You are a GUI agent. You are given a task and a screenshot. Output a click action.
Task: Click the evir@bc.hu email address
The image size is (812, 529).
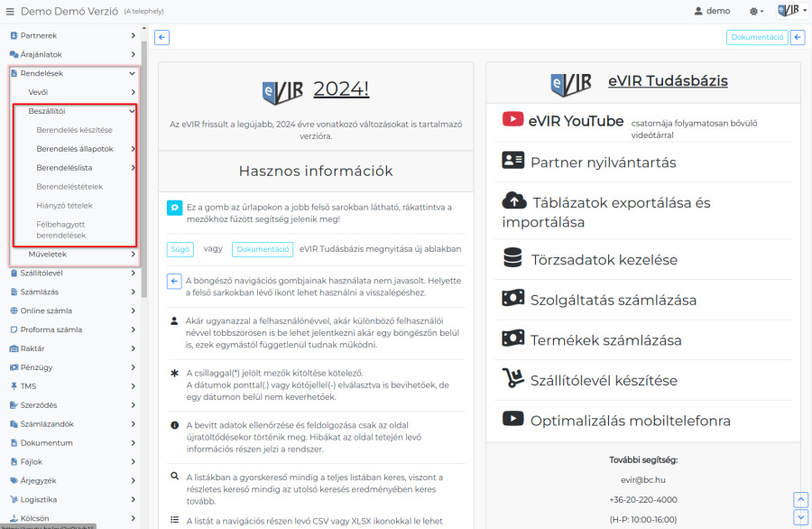pos(643,480)
